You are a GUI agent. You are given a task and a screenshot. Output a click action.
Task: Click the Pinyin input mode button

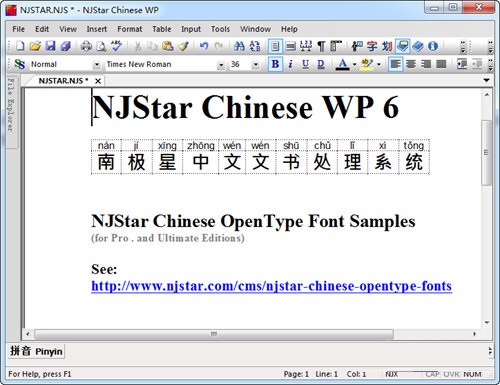36,351
